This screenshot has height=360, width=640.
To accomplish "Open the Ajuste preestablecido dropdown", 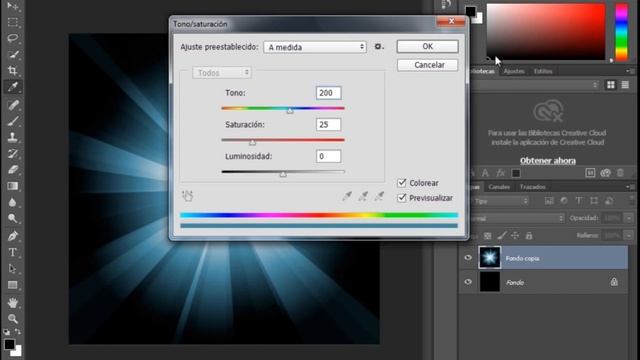I will click(315, 47).
